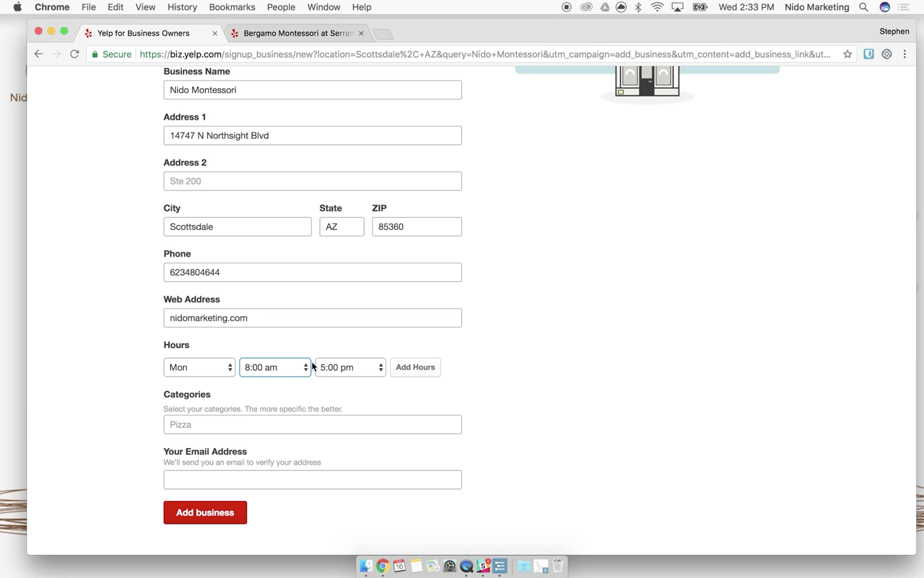Open the day dropdown showing Mon

pos(199,368)
